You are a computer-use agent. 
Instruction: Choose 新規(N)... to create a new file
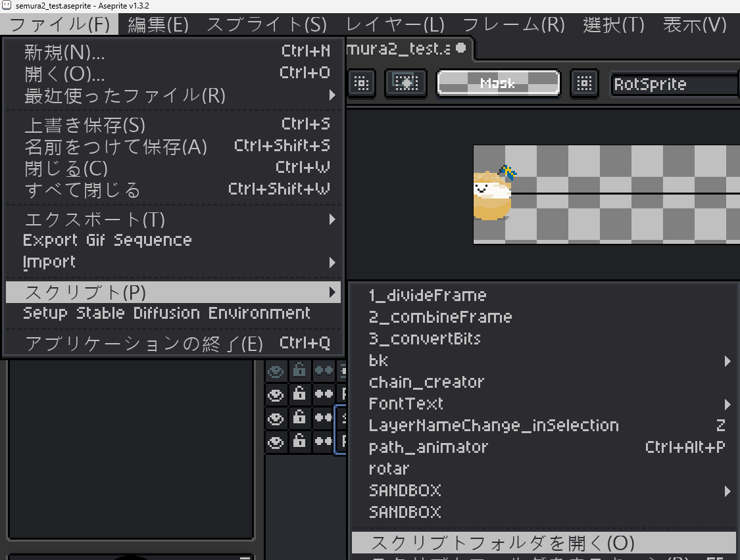click(x=173, y=52)
